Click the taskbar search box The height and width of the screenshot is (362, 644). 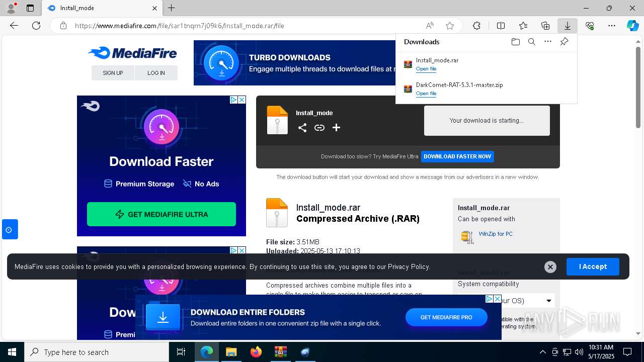coord(97,352)
